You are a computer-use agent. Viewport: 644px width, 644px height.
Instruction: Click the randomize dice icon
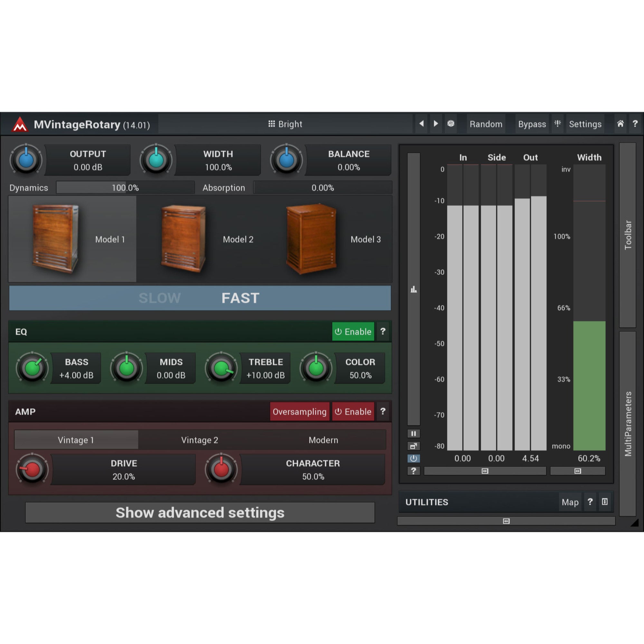(x=451, y=124)
